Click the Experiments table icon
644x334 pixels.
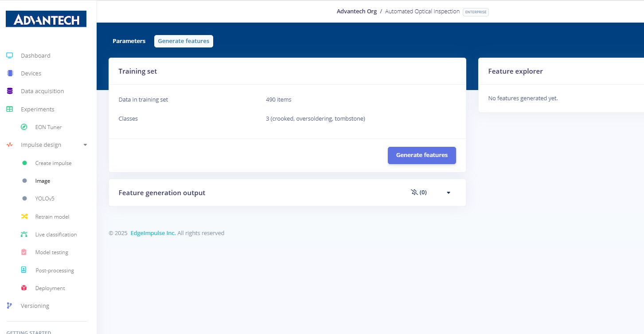(9, 109)
